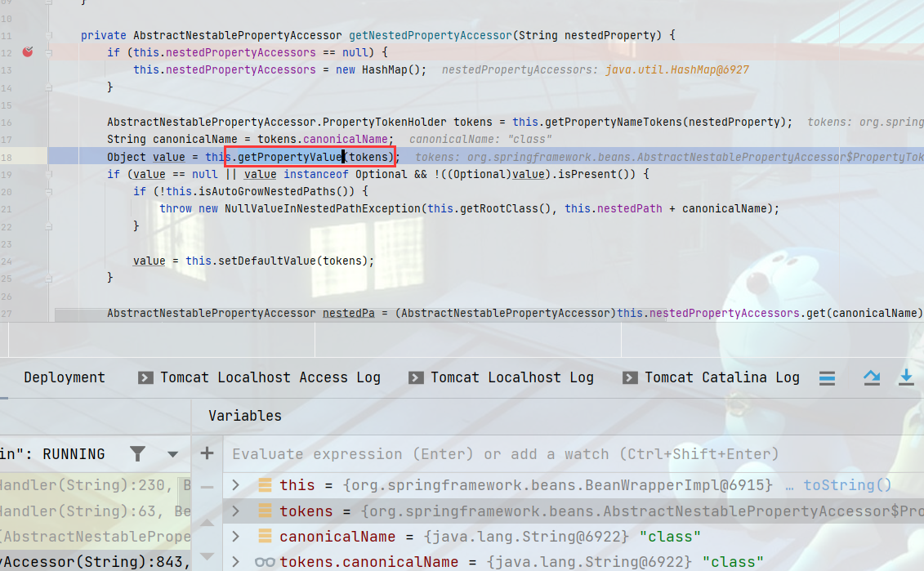Viewport: 924px width, 571px height.
Task: Click the remove watch minus icon
Action: point(208,486)
